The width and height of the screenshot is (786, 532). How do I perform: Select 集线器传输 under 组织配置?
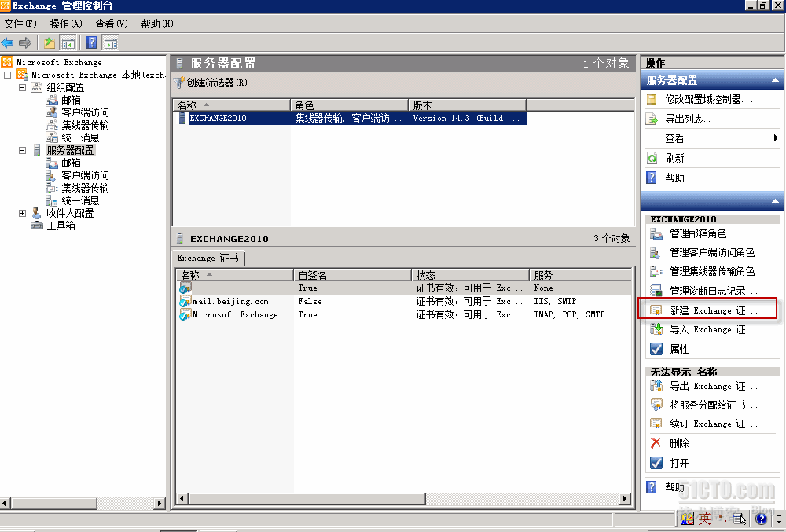pyautogui.click(x=85, y=125)
